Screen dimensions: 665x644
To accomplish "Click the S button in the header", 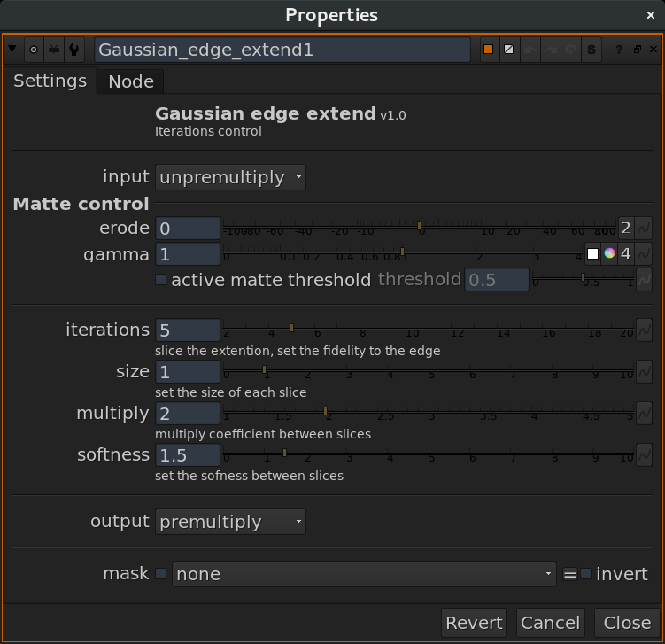I will [x=592, y=50].
